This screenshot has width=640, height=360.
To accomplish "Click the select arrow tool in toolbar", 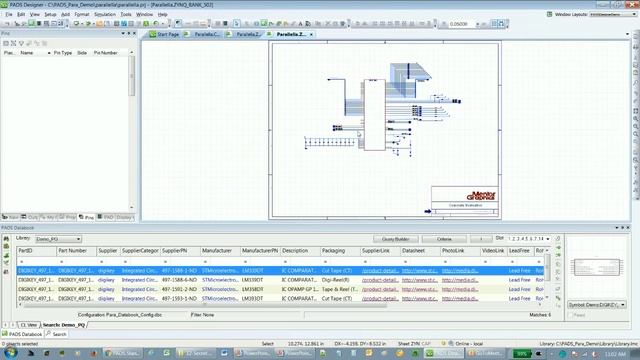I will 236,24.
